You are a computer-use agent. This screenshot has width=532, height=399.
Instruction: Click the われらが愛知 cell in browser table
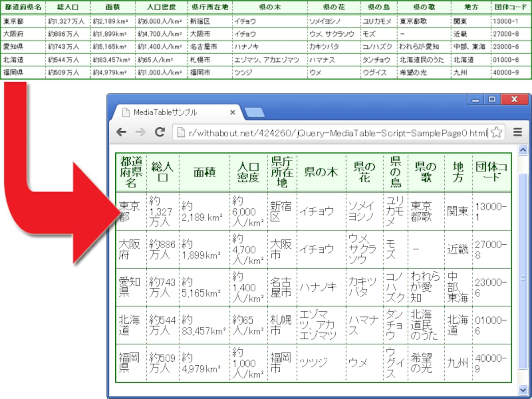tap(426, 287)
